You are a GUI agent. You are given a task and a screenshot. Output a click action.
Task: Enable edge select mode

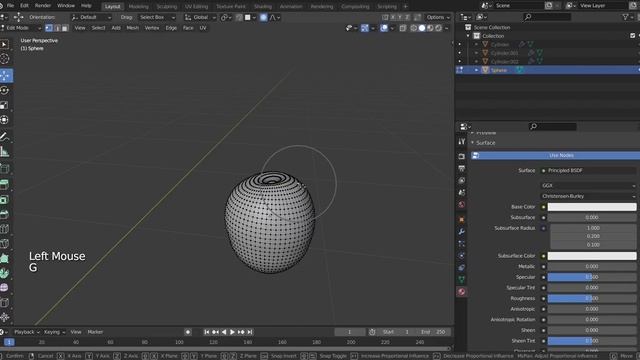point(57,28)
